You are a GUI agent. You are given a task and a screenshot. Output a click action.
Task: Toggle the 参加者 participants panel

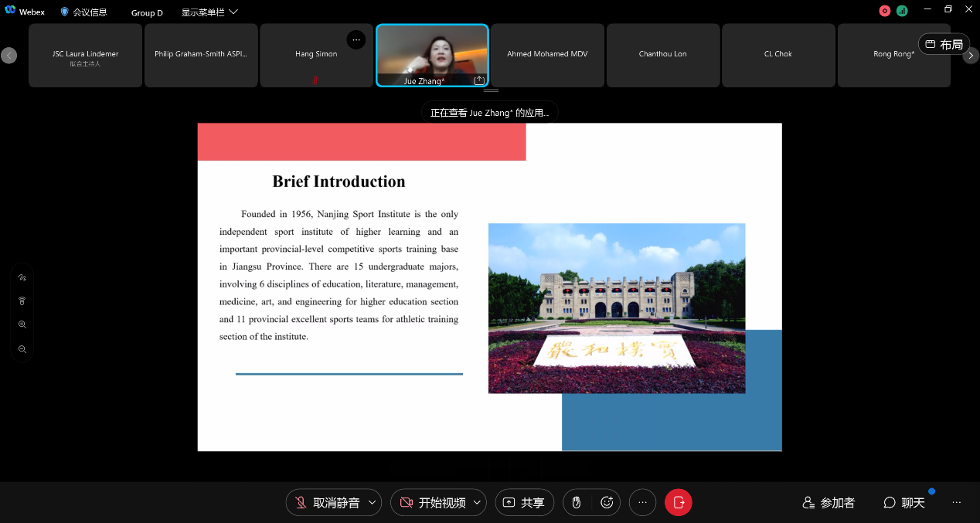point(829,502)
